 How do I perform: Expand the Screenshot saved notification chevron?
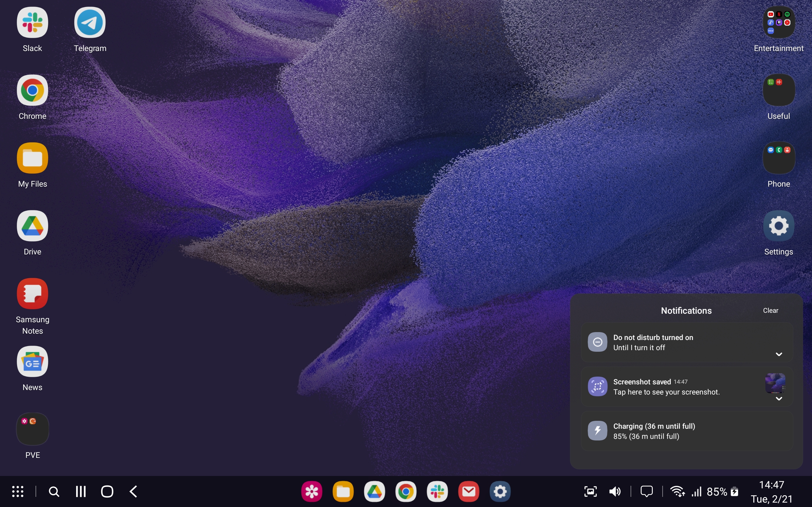pos(779,399)
